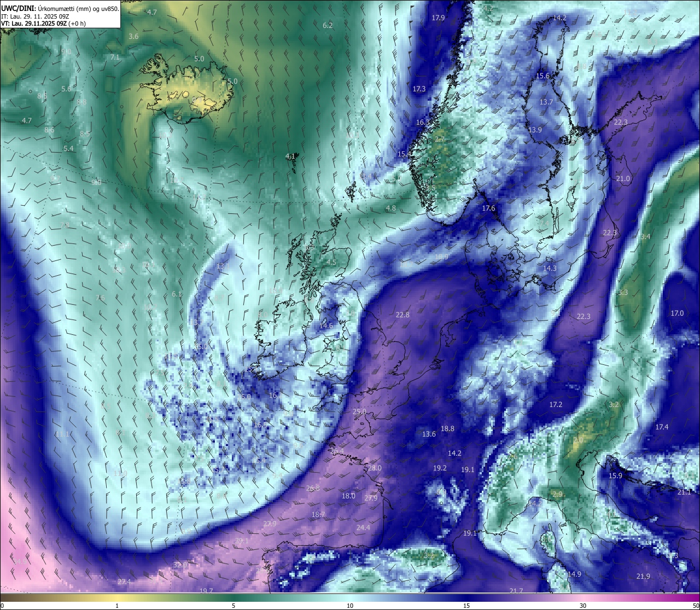
Task: Click the VT: Lau. 29.11.2025 09Z (+0 h) line
Action: click(x=43, y=24)
